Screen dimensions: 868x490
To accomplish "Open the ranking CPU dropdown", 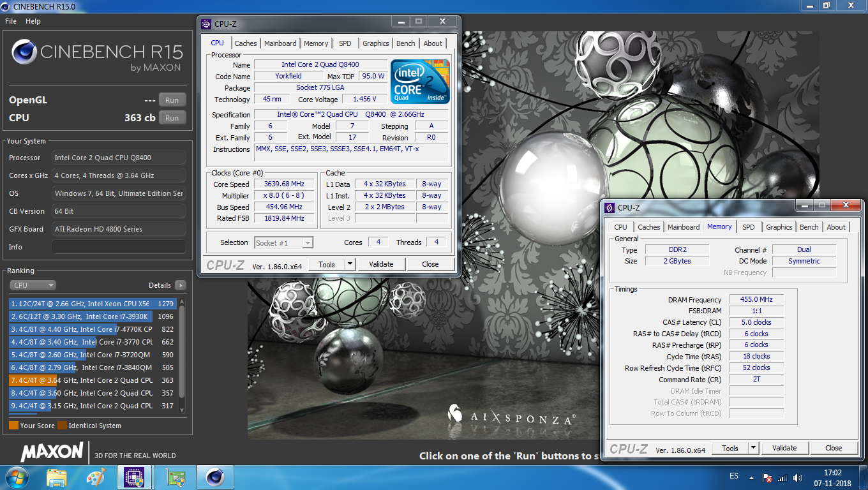I will click(33, 285).
